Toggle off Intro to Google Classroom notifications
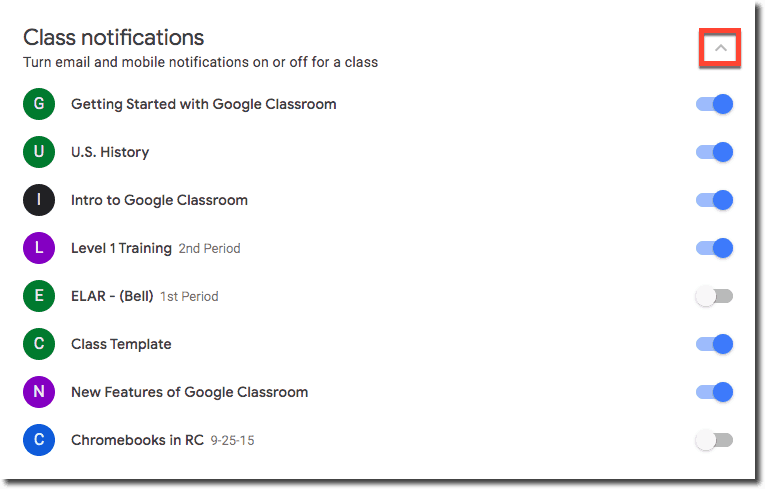Viewport: 765px width, 489px height. coord(714,200)
